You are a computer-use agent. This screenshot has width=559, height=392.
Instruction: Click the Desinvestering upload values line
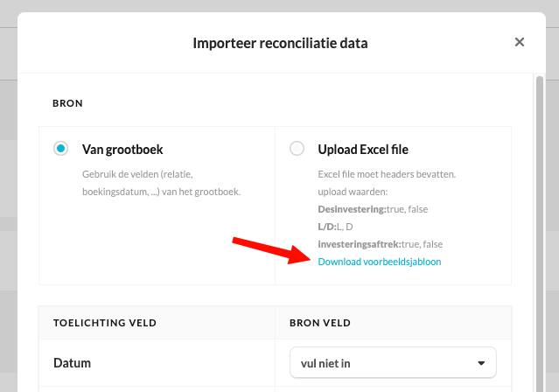[x=372, y=209]
